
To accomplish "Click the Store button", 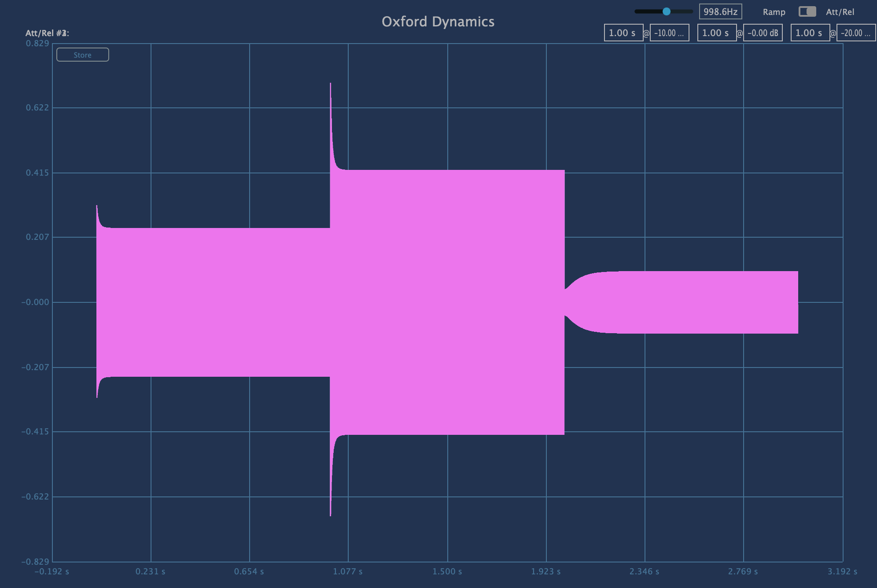I will click(x=82, y=55).
